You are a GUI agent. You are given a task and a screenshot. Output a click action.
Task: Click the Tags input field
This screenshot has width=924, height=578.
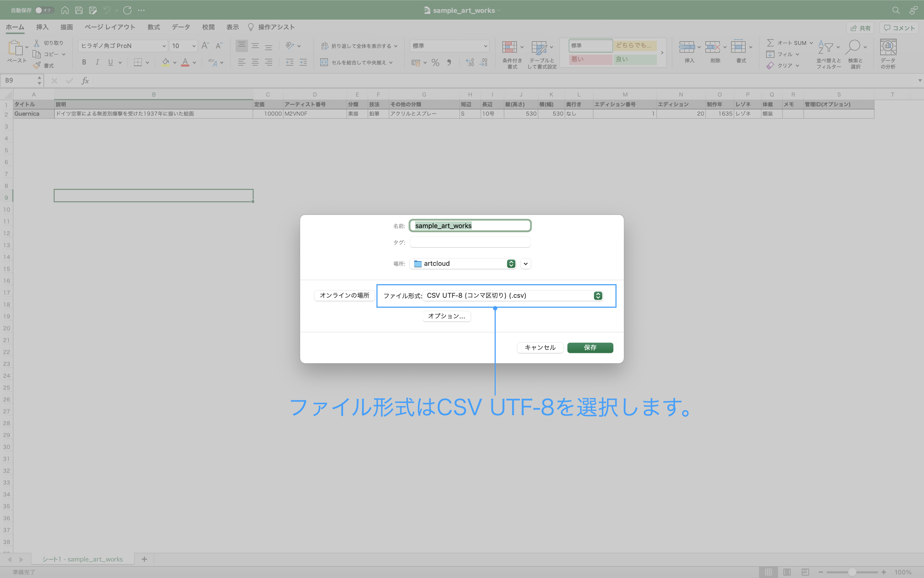pyautogui.click(x=470, y=242)
